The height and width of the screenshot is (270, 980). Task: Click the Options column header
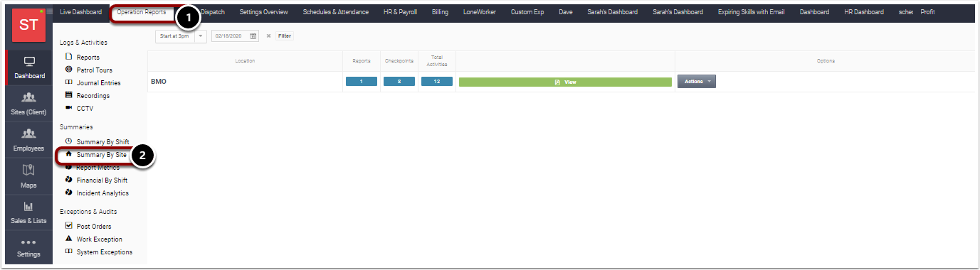coord(826,61)
